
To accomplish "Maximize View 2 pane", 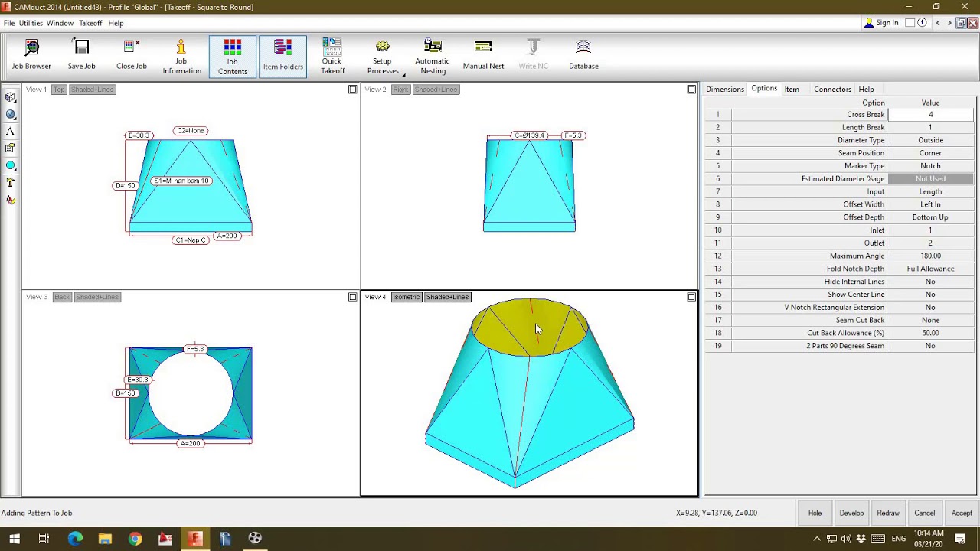I will click(x=691, y=90).
